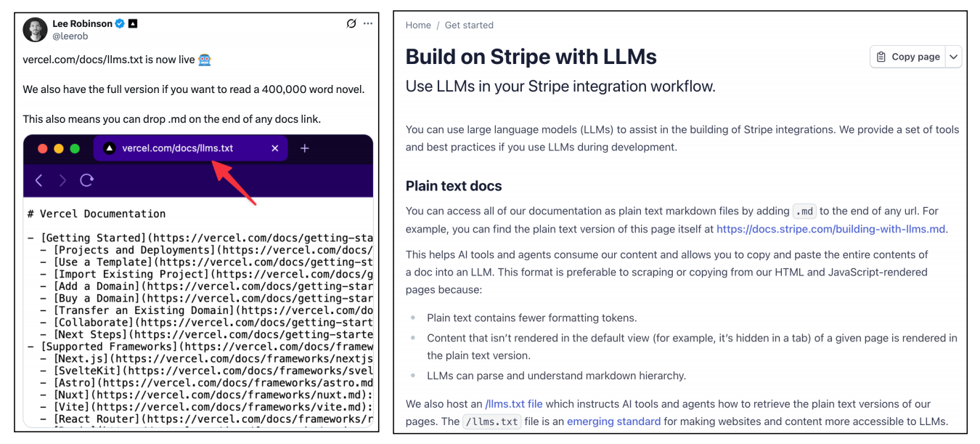The width and height of the screenshot is (980, 444).
Task: Click the '[Getting Started]' line
Action: point(200,238)
